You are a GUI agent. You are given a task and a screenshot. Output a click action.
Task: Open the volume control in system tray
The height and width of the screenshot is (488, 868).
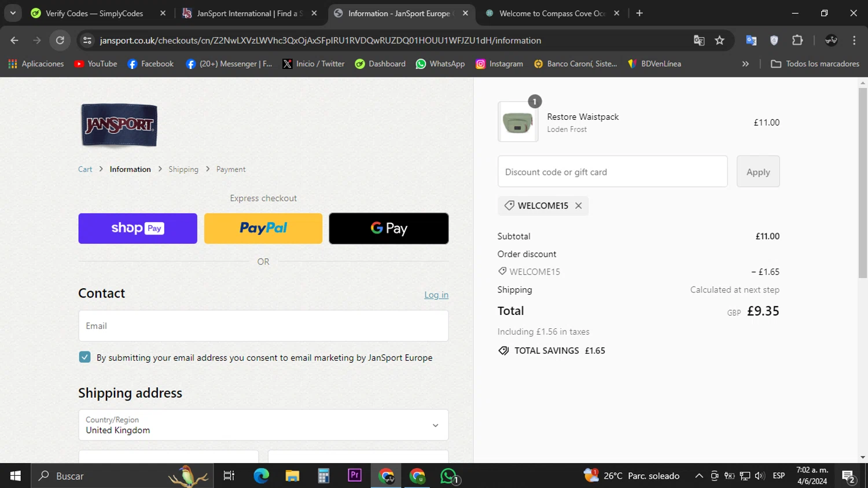760,476
